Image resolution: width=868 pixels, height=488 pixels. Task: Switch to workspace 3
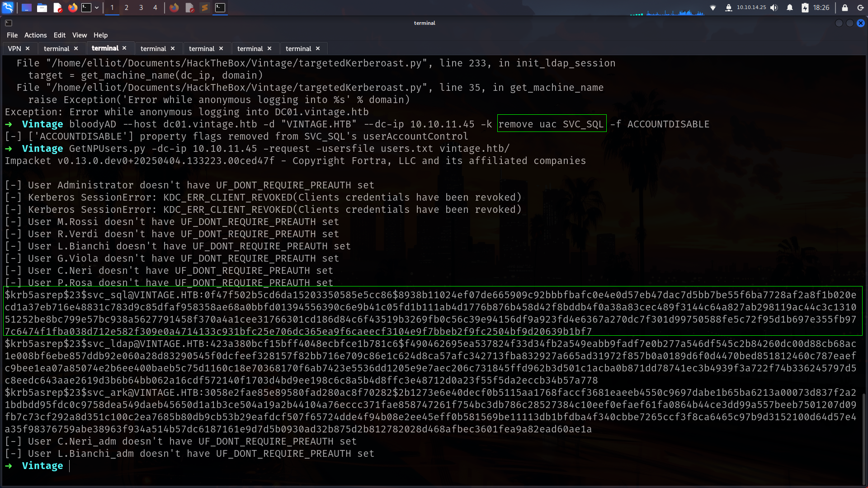tap(141, 8)
